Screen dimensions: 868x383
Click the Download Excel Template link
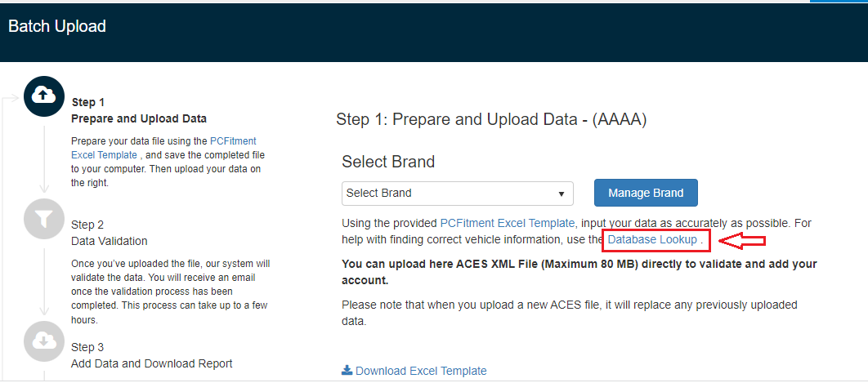coord(421,371)
